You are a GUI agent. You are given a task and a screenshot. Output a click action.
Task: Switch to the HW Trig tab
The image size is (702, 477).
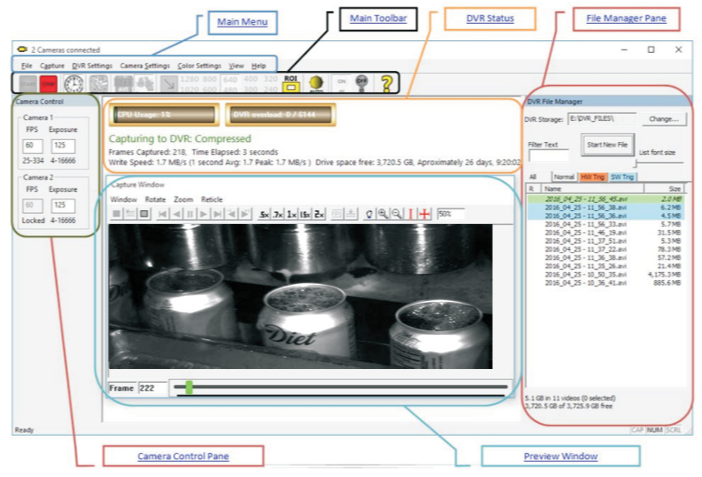pyautogui.click(x=593, y=177)
